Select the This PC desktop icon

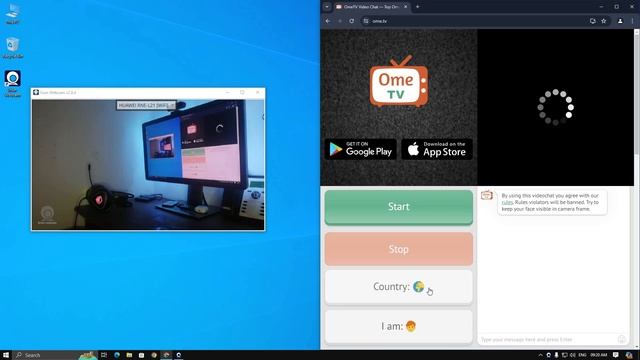click(13, 14)
